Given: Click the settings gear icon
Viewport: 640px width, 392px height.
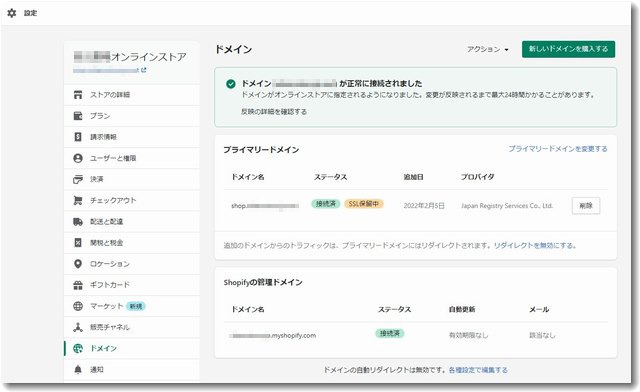Looking at the screenshot, I should coord(11,13).
